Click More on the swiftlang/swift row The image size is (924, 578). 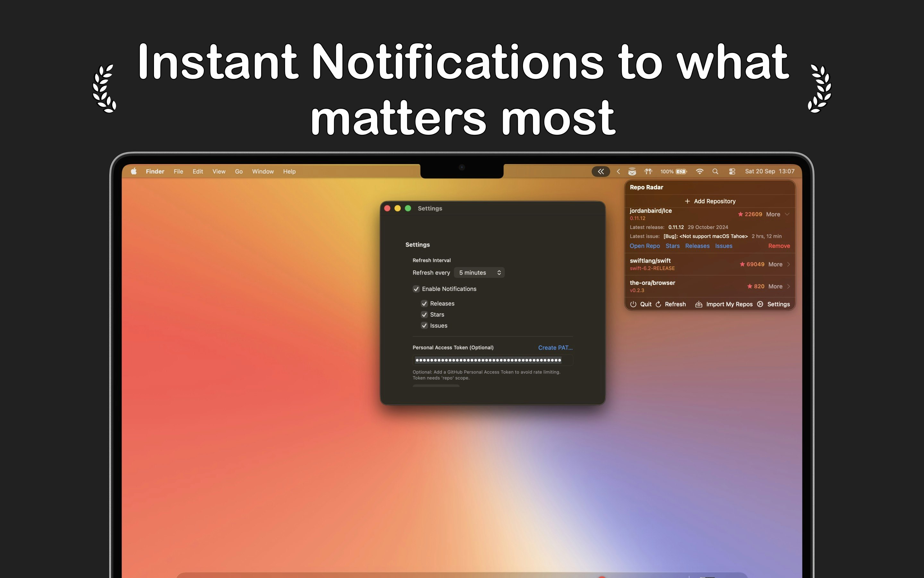pyautogui.click(x=775, y=264)
